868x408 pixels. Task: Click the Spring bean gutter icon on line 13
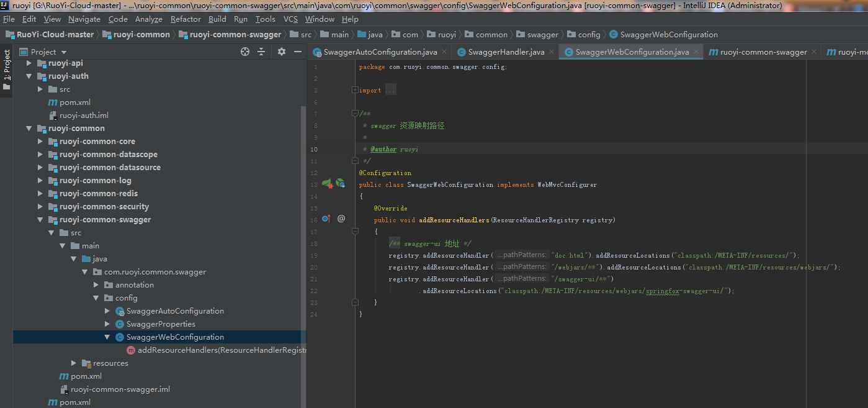(x=328, y=184)
